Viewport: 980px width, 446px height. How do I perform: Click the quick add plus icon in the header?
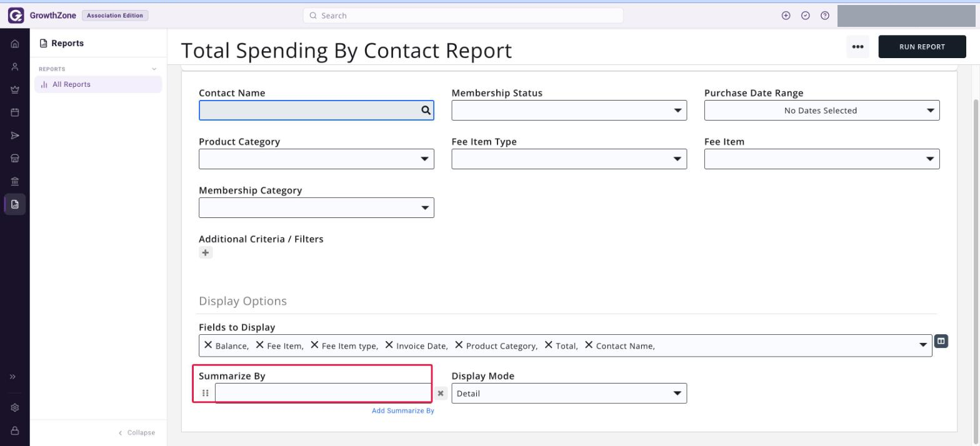(786, 16)
